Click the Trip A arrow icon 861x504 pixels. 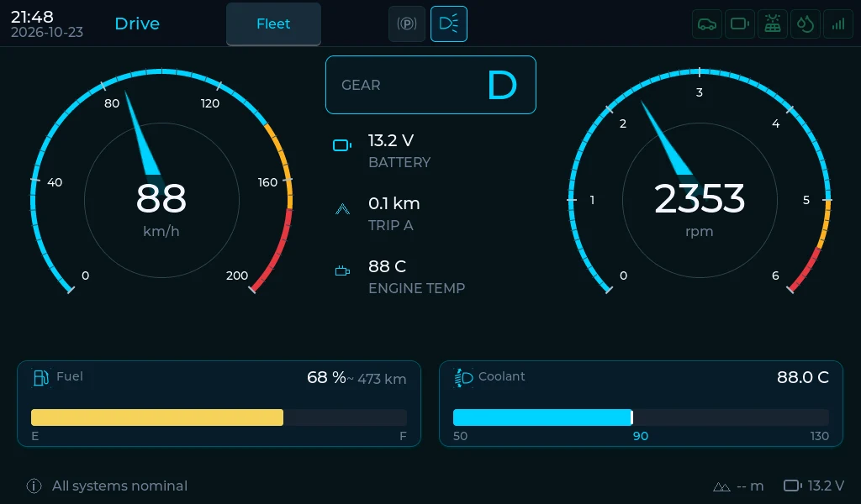pyautogui.click(x=342, y=209)
